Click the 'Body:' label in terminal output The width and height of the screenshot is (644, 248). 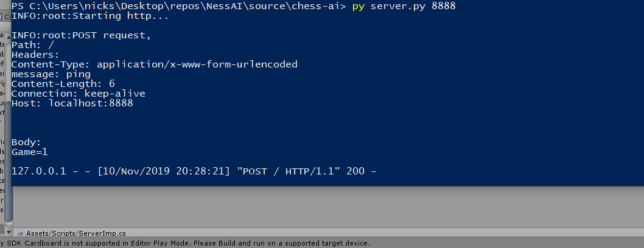[x=27, y=142]
